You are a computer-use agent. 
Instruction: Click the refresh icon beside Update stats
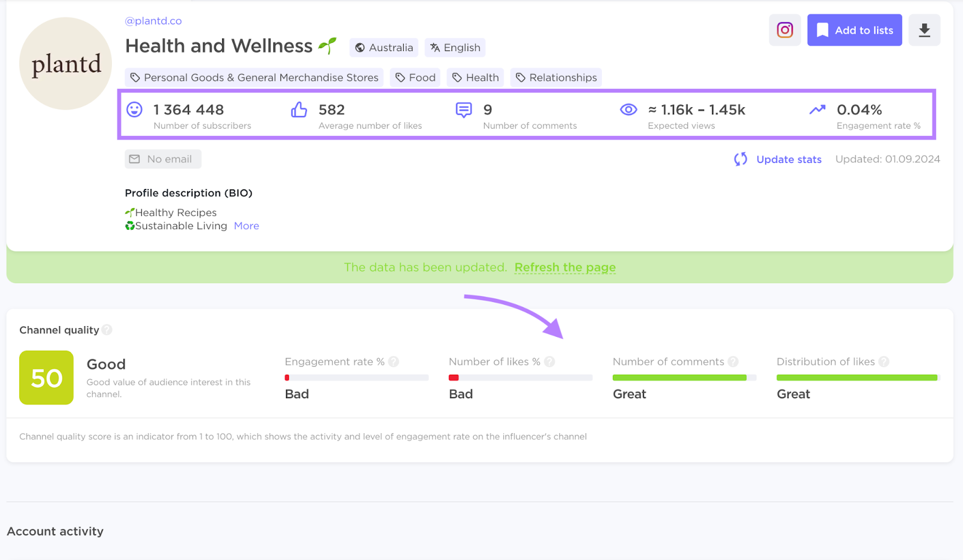point(740,159)
